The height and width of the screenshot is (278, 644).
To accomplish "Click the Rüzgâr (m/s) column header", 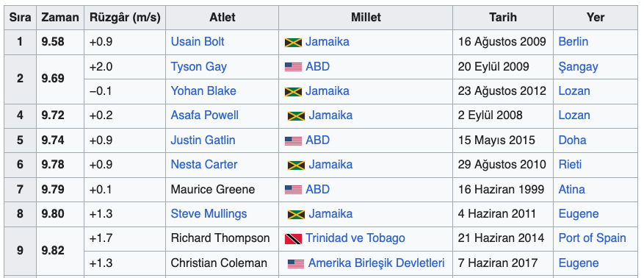I will tap(125, 17).
